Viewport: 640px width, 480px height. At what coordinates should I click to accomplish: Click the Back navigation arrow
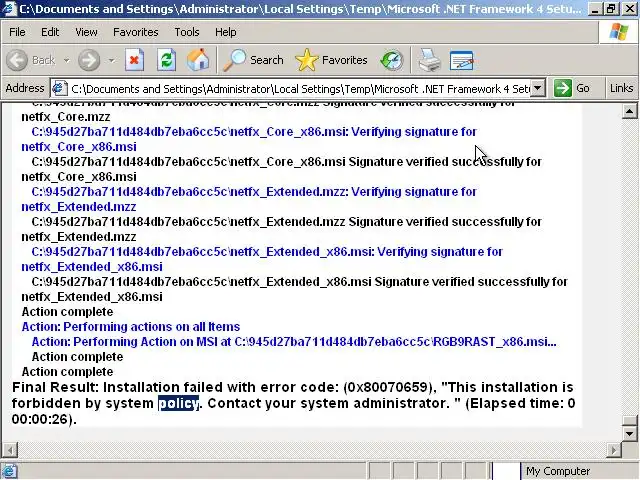coord(17,60)
